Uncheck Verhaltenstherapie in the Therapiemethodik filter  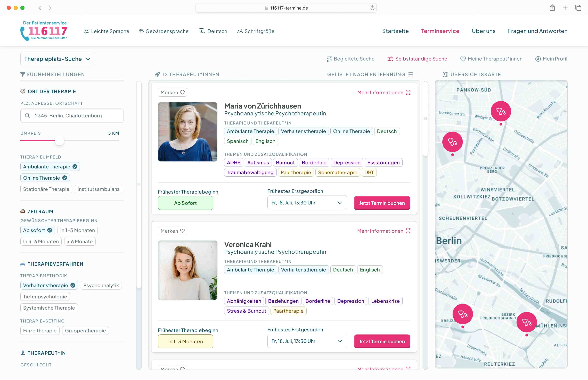pyautogui.click(x=49, y=285)
